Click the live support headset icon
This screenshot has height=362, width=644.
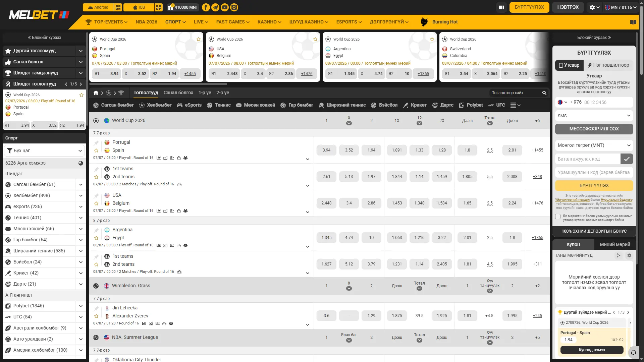coord(633,352)
